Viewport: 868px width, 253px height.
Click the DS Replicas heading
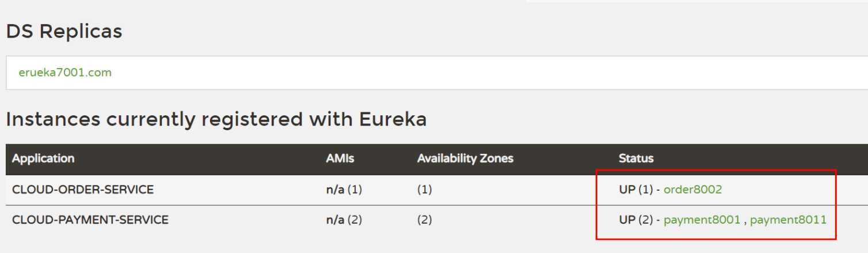pos(64,31)
